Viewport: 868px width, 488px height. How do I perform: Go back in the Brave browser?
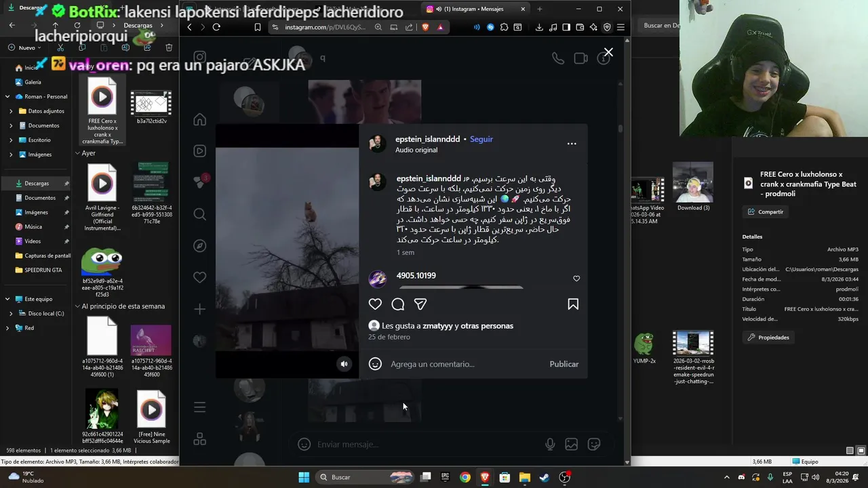[x=189, y=27]
